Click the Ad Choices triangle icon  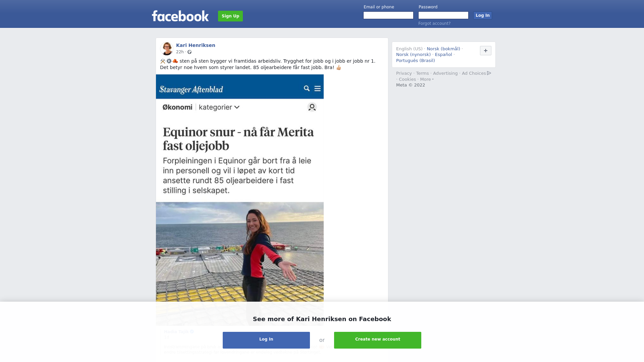pos(489,73)
